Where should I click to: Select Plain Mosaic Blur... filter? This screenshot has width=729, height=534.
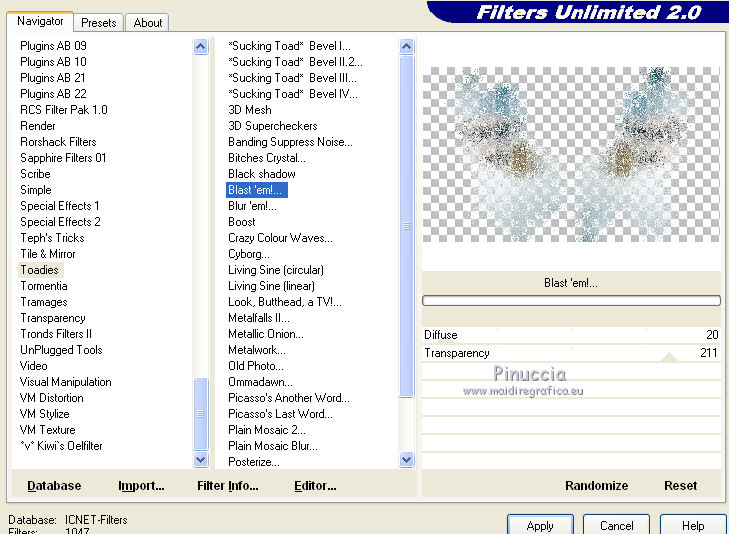tap(273, 446)
